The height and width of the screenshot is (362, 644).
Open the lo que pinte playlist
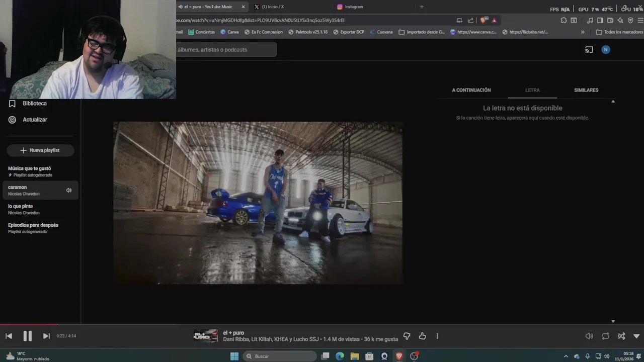[x=40, y=209]
